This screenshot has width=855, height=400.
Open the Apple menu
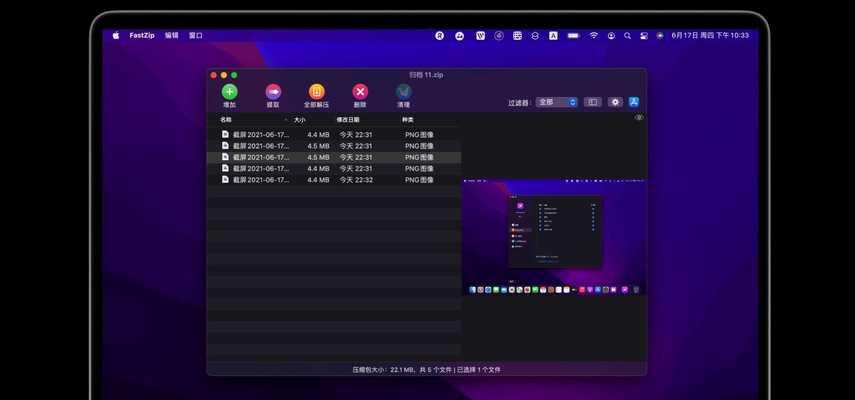(116, 35)
